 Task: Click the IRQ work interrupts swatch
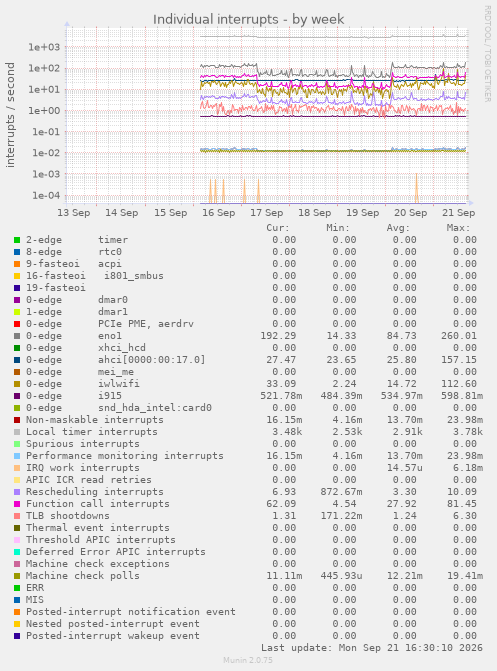tap(17, 468)
